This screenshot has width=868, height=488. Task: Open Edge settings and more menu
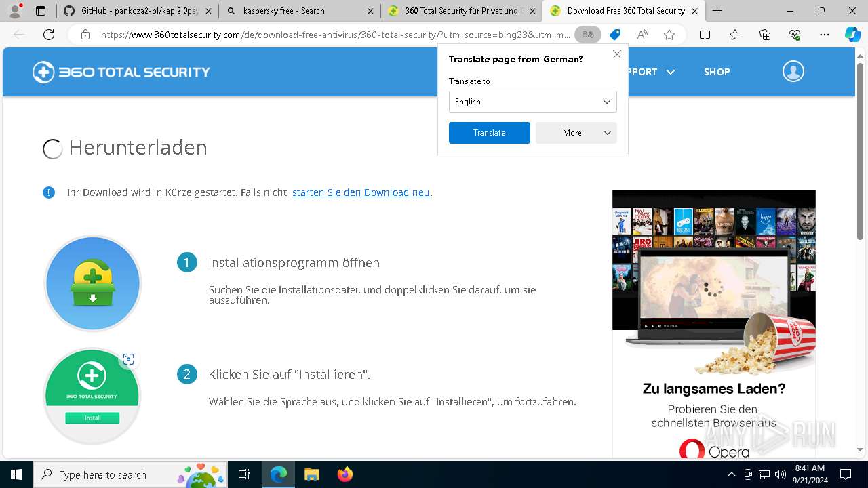[825, 35]
